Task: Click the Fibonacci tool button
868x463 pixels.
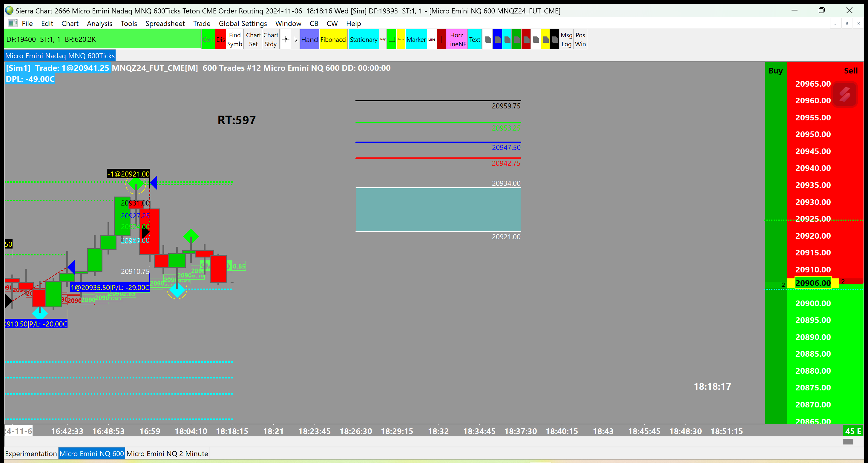Action: 333,39
